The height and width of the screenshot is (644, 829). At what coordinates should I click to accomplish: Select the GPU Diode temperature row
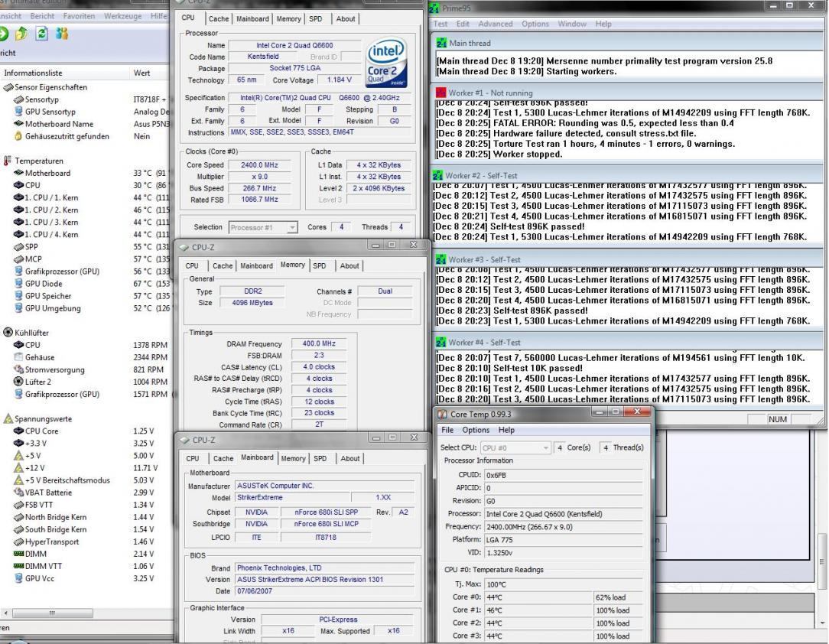click(44, 283)
